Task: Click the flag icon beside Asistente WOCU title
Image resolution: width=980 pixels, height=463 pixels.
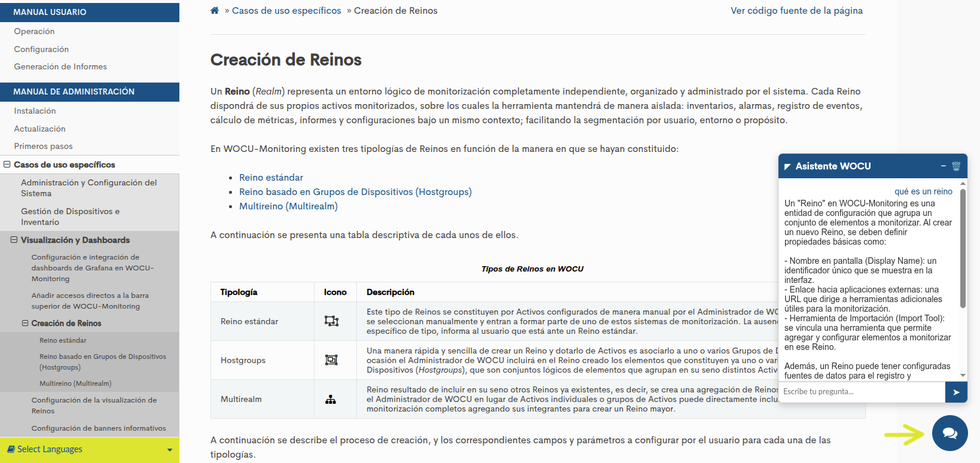Action: (x=787, y=167)
